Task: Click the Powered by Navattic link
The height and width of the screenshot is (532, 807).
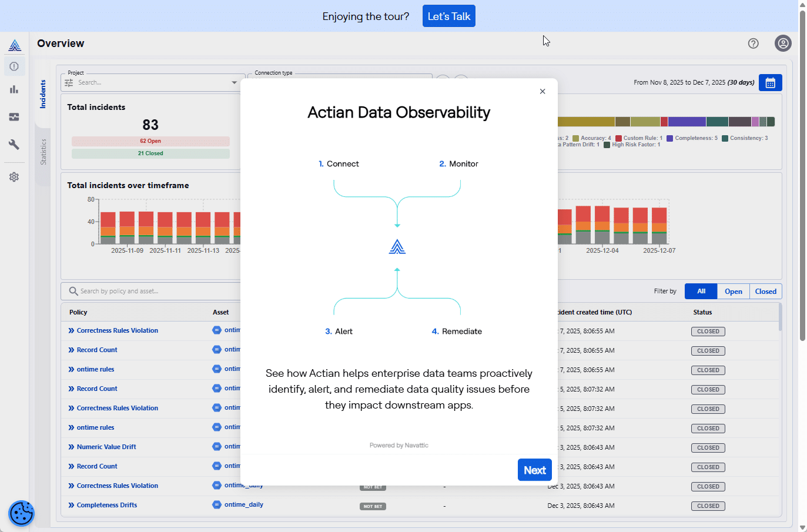Action: pos(399,446)
